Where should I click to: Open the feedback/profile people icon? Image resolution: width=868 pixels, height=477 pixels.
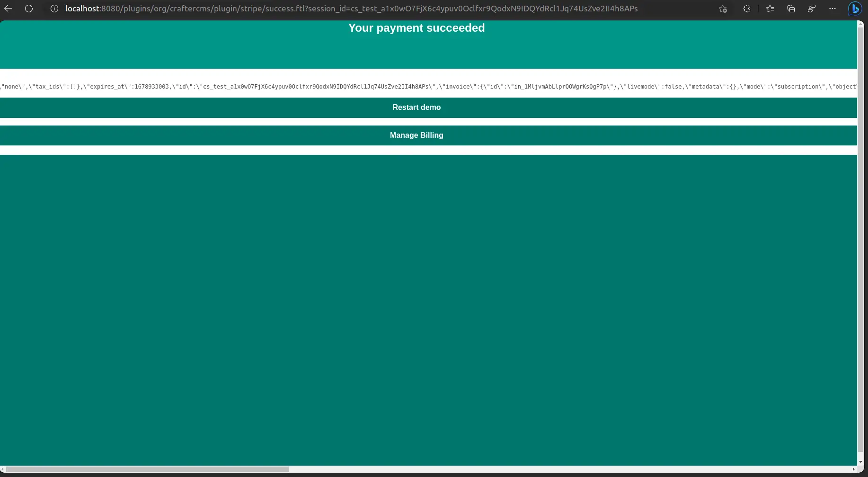click(812, 9)
